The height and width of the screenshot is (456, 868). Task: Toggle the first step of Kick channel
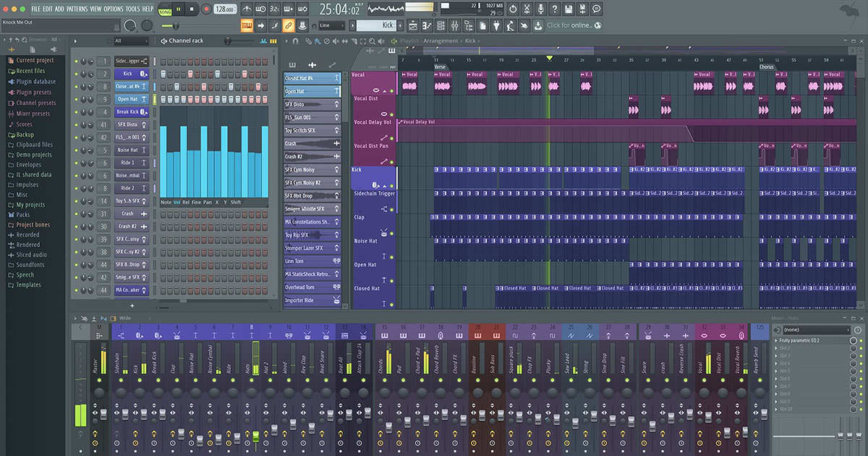tap(164, 74)
